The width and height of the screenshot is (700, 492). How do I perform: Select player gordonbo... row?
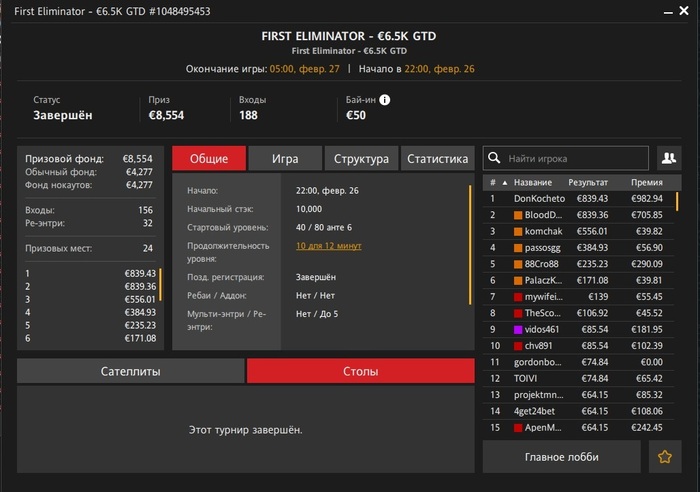point(579,362)
